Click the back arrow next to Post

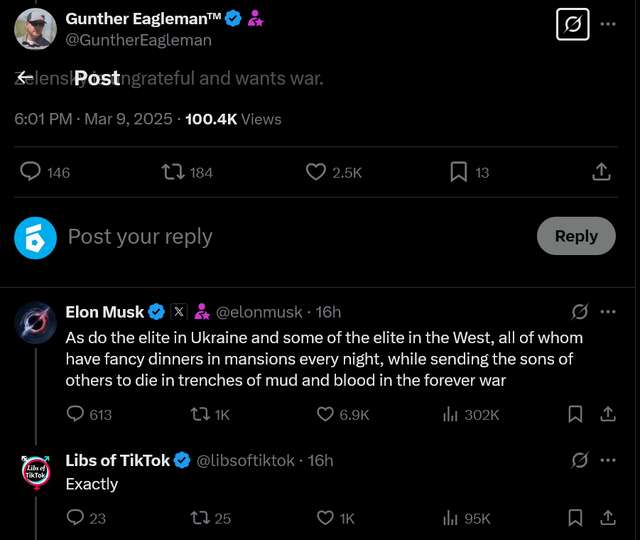tap(26, 77)
